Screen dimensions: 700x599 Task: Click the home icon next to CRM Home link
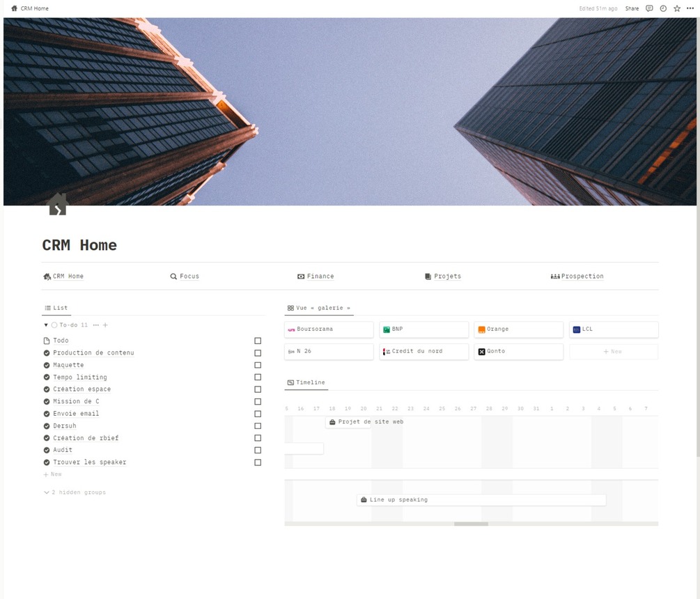45,276
